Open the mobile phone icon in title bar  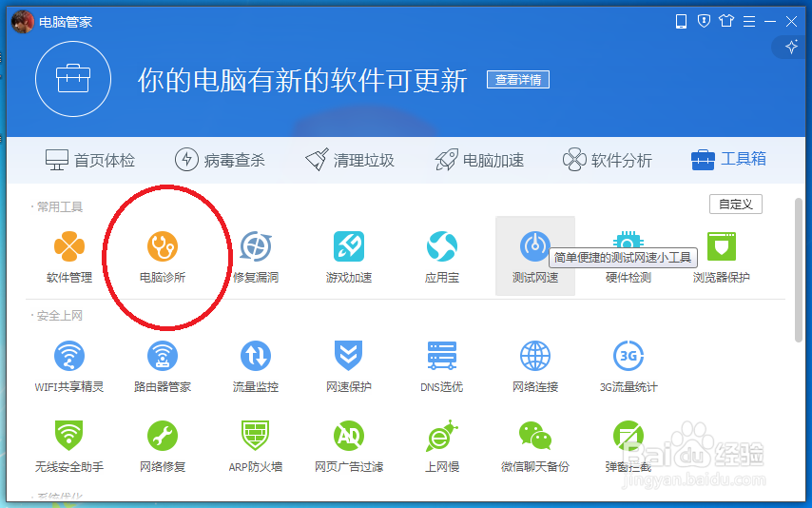click(681, 21)
